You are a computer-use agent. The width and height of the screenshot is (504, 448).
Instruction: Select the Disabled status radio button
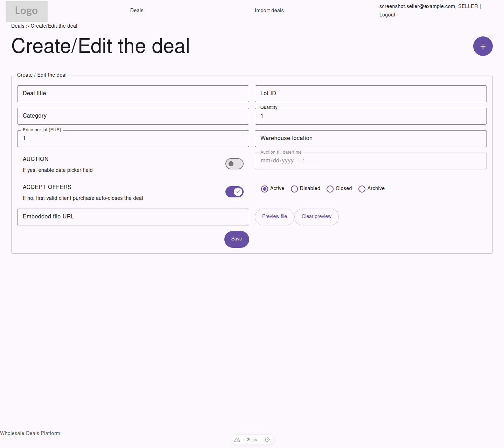294,189
